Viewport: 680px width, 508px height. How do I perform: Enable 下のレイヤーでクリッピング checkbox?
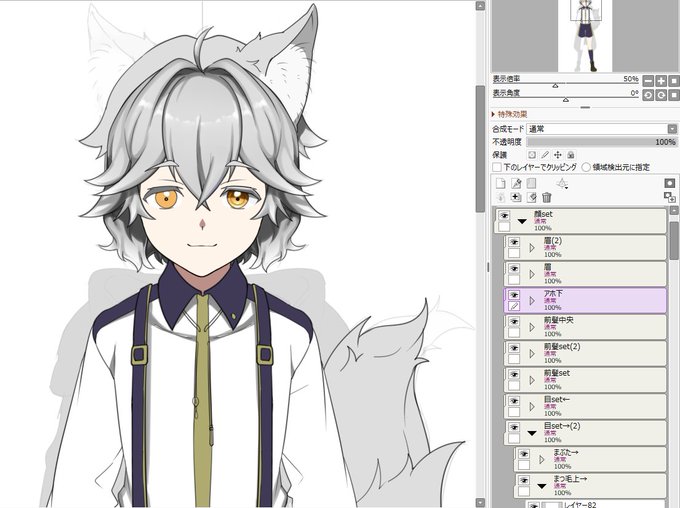497,167
